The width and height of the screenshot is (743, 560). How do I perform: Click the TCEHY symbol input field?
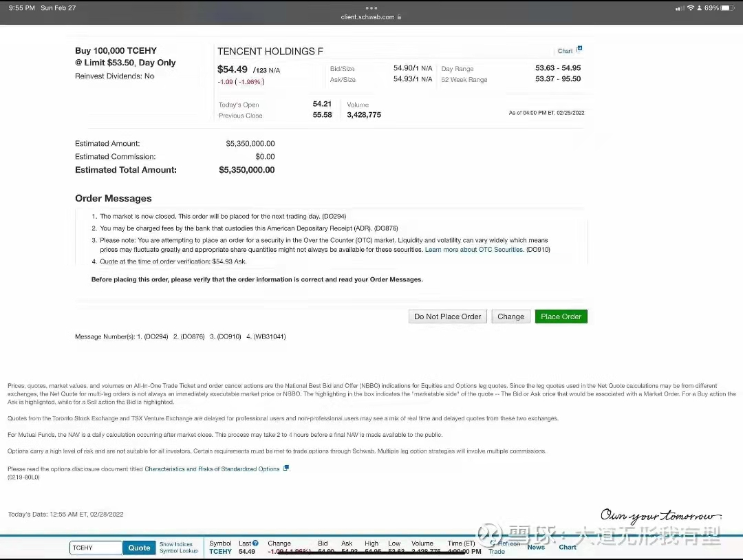[96, 548]
